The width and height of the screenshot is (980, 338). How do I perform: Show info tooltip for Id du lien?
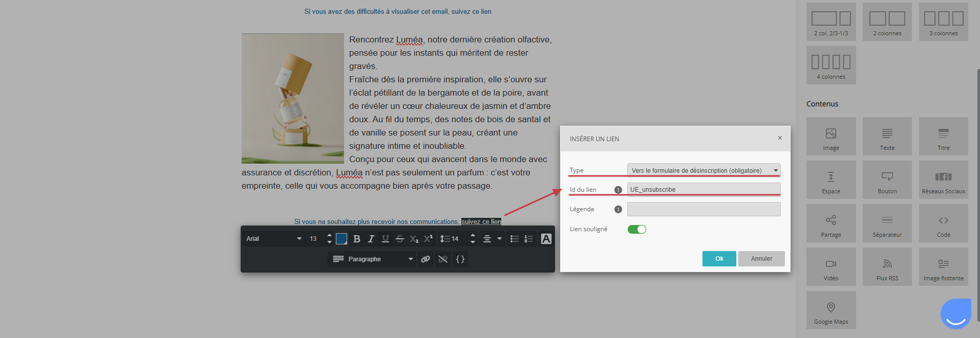(x=618, y=190)
